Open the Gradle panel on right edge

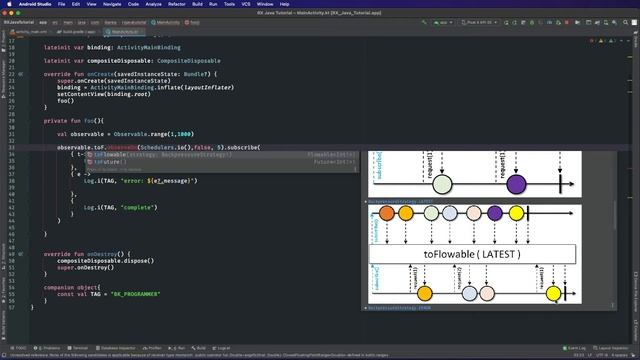636,39
